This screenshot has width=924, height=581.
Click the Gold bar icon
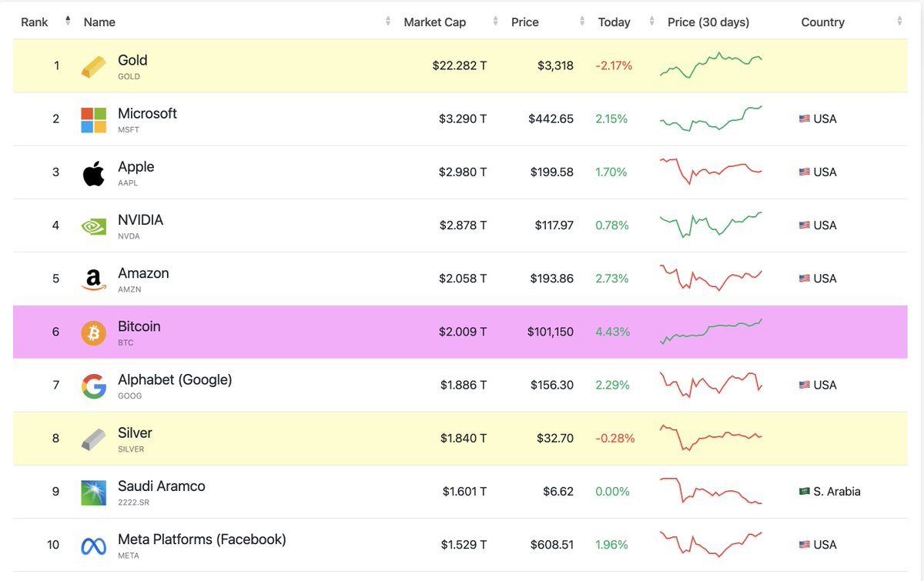tap(93, 66)
